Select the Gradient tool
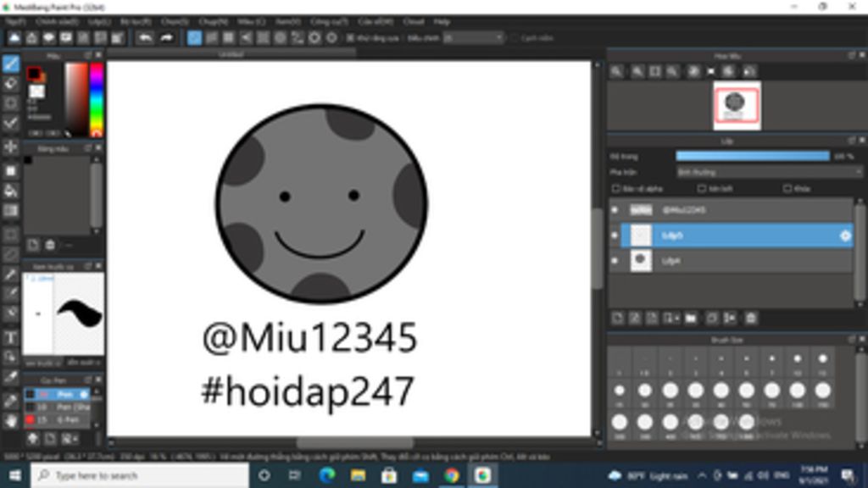Viewport: 868px width, 488px height. click(x=10, y=211)
